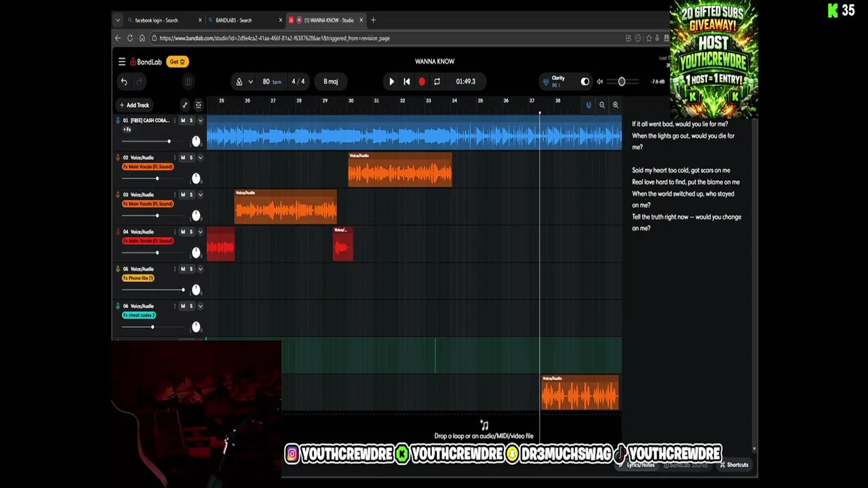Zoom in the timeline
The height and width of the screenshot is (488, 868).
(x=615, y=105)
